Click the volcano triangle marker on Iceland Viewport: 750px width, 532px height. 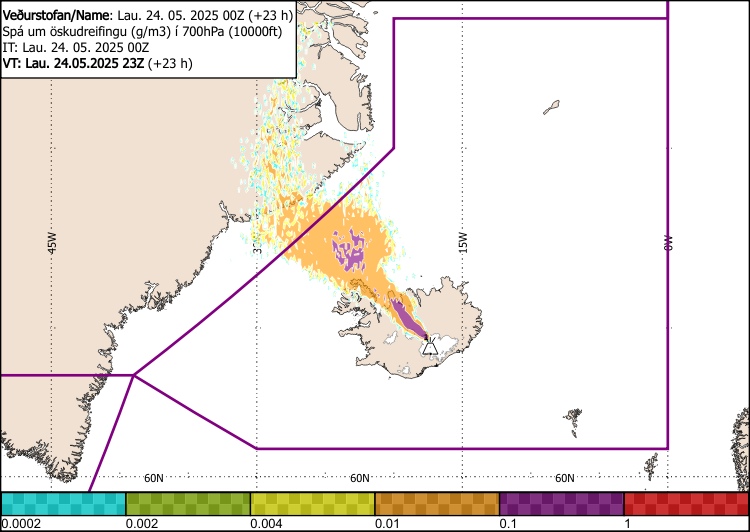pyautogui.click(x=431, y=346)
